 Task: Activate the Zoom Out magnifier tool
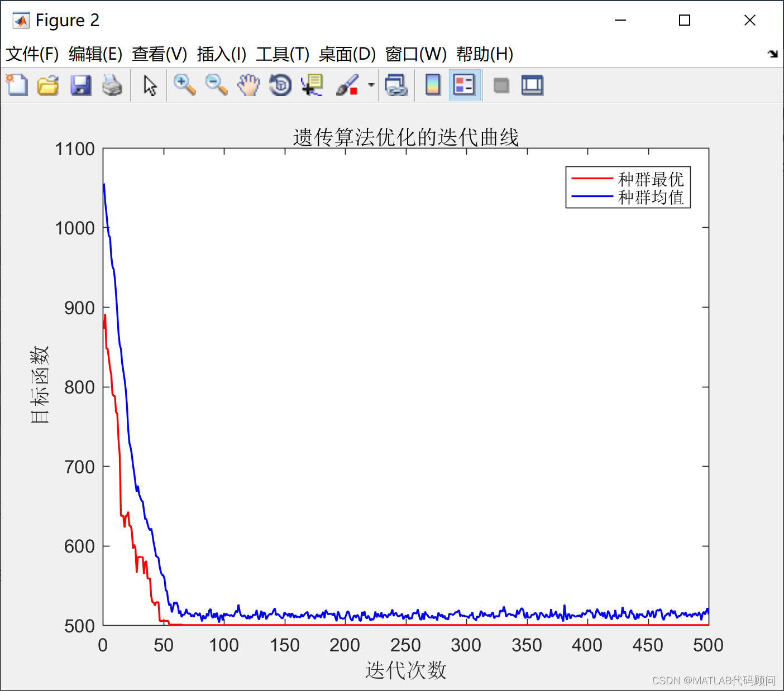click(x=217, y=85)
